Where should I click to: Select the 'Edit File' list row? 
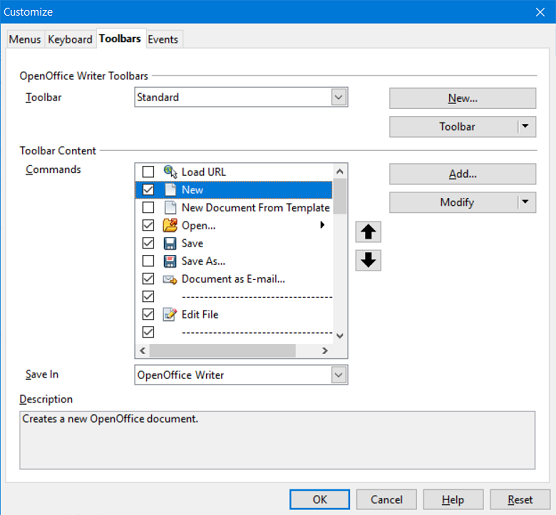click(234, 314)
